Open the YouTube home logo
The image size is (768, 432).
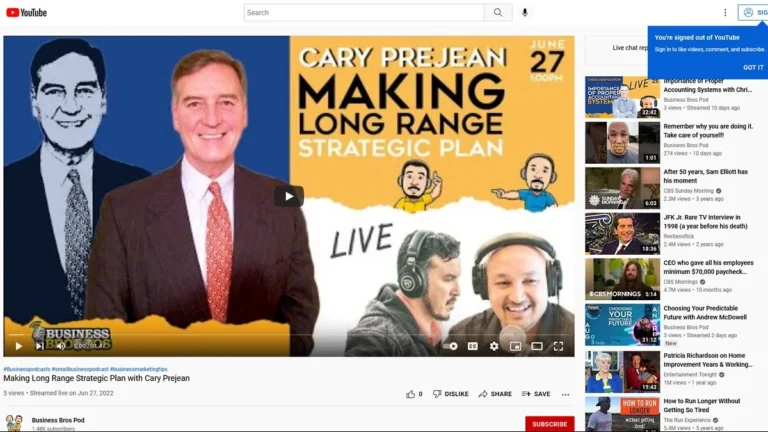26,13
